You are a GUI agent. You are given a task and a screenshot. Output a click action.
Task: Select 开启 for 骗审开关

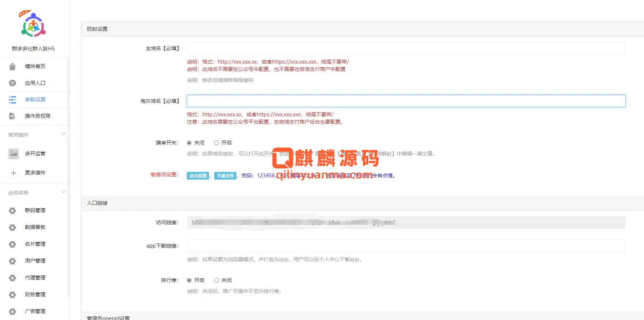[x=216, y=143]
